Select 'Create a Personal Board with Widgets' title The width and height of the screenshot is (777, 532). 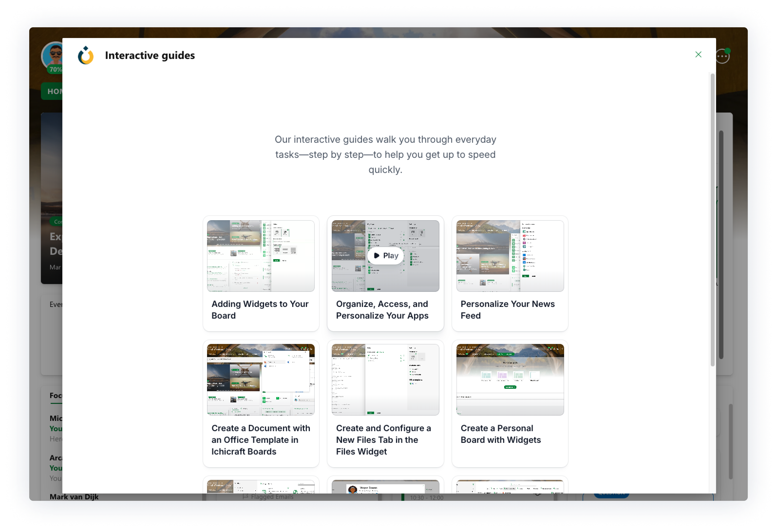(x=501, y=434)
